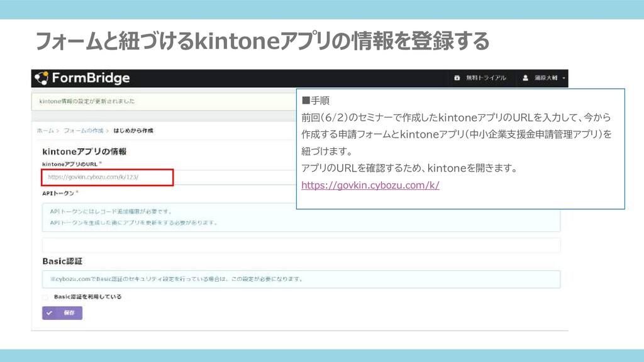Viewport: 644px width, 362px height.
Task: Click the user profile icon
Action: (x=525, y=78)
